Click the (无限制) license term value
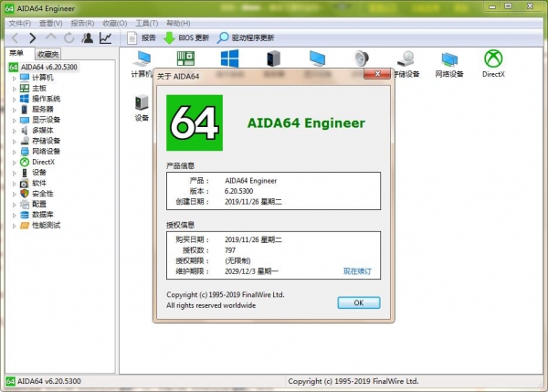Viewport: 548px width, 392px height. tap(237, 260)
